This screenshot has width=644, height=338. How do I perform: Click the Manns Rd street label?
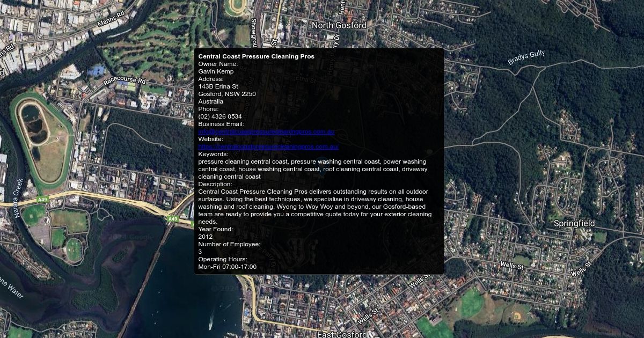pyautogui.click(x=111, y=18)
